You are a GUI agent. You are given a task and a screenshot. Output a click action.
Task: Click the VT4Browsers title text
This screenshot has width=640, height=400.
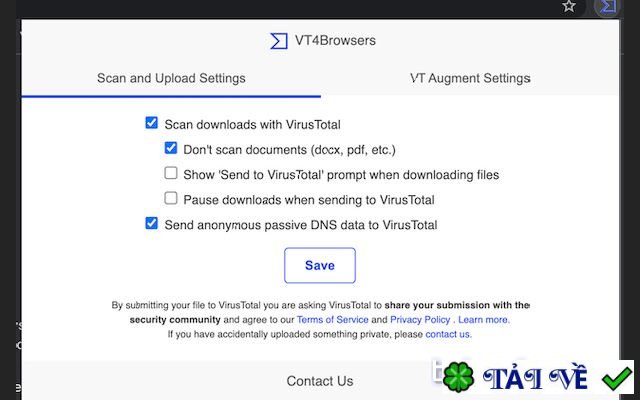point(335,40)
